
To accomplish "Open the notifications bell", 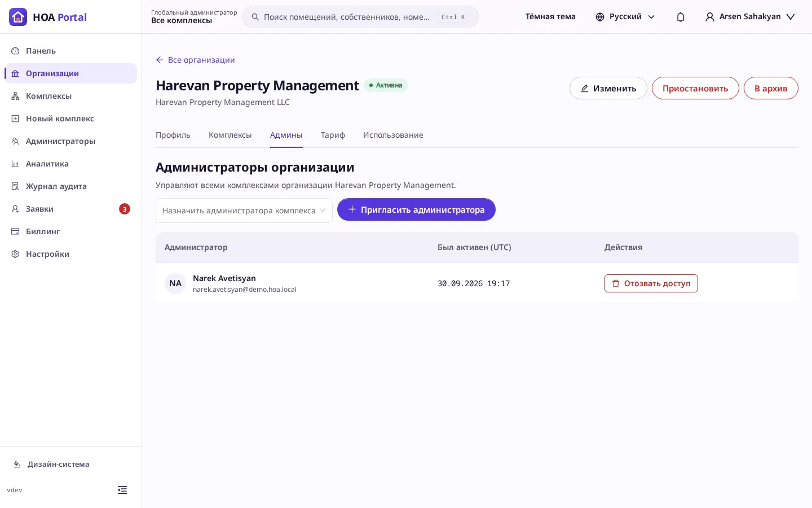I will pos(681,17).
